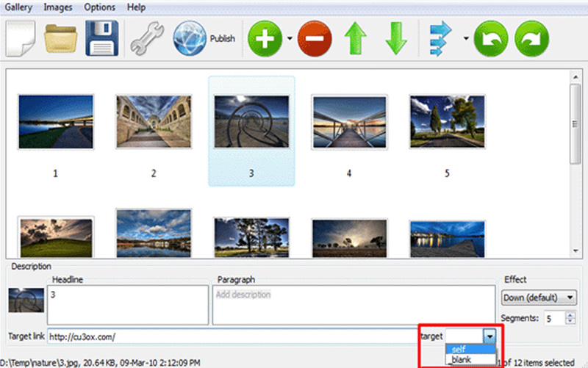This screenshot has height=368, width=588.
Task: Add images with green plus button
Action: 265,39
